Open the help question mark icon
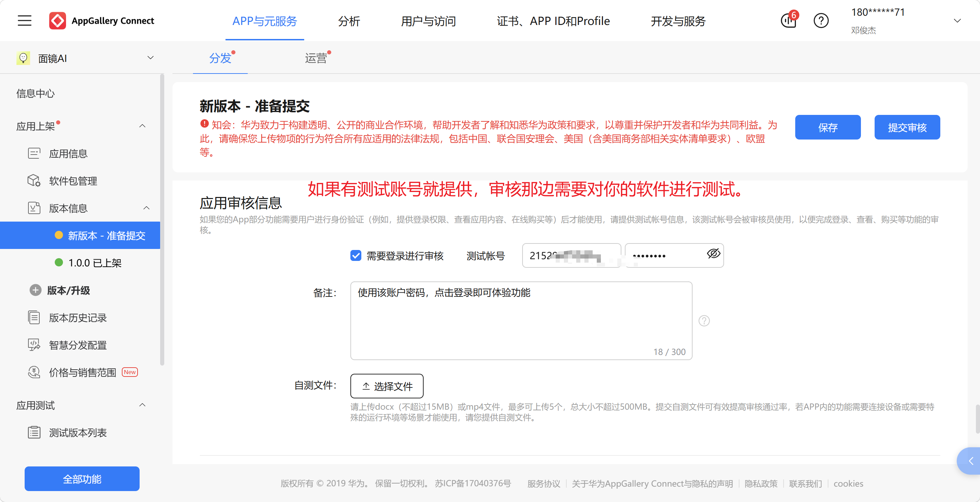980x502 pixels. click(821, 21)
